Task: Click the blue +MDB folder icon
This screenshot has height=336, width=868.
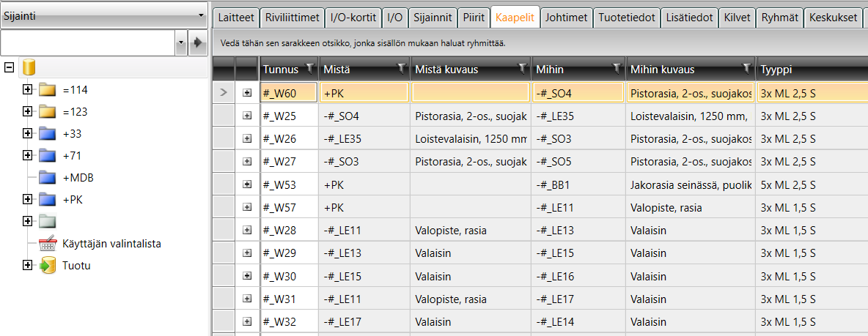Action: coord(48,177)
